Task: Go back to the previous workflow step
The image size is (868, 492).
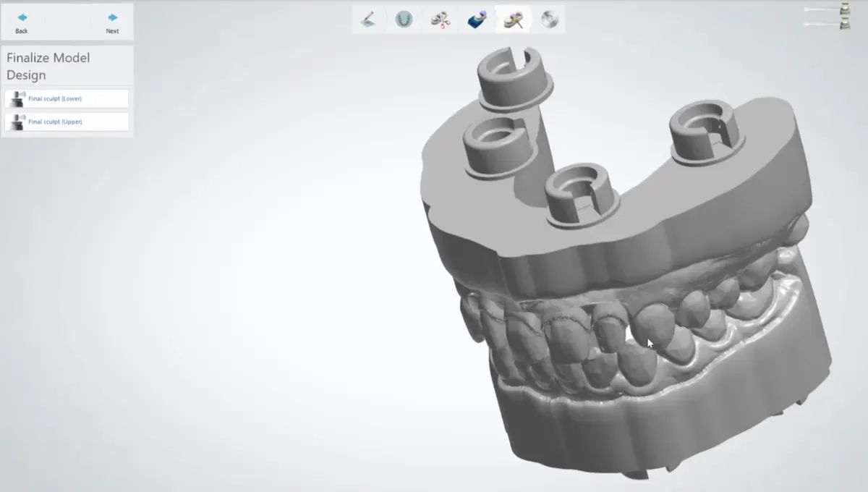Action: pyautogui.click(x=22, y=22)
